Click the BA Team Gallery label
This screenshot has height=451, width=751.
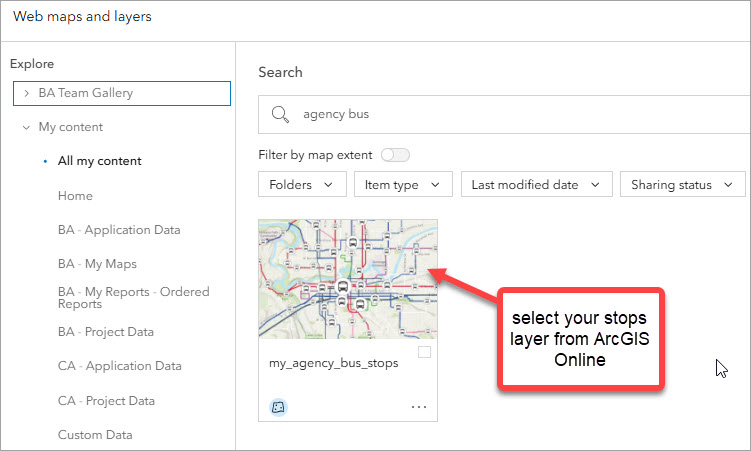pos(86,93)
